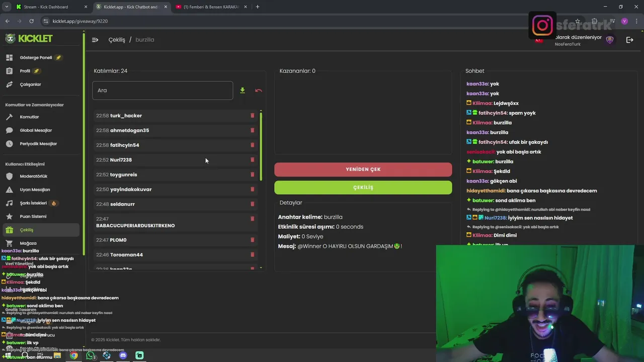
Task: Remove fatihcyln54 from the participants
Action: point(253,145)
